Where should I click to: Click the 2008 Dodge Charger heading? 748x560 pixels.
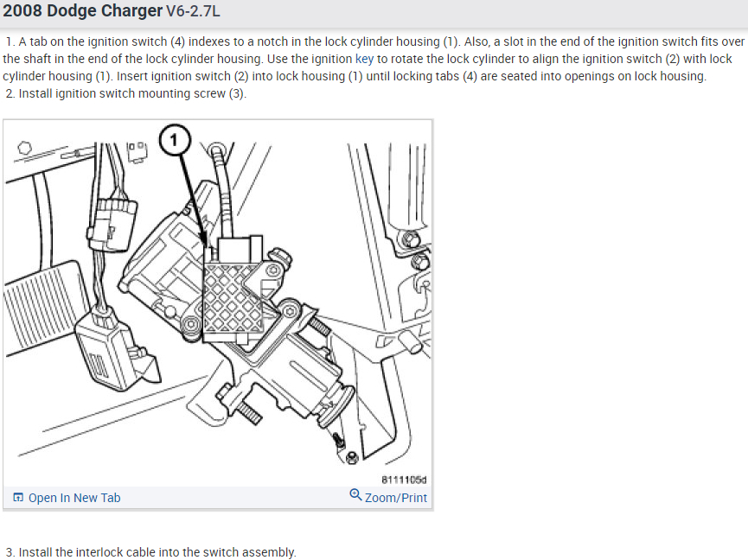point(82,10)
